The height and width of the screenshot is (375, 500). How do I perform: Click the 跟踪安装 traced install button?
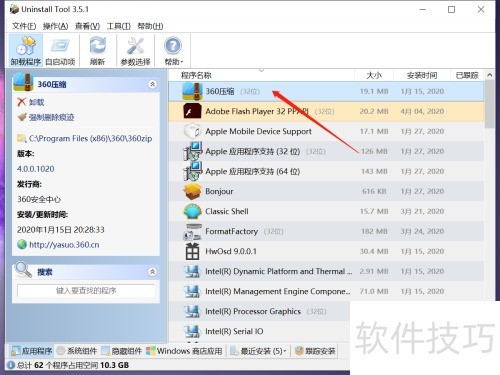pos(315,351)
